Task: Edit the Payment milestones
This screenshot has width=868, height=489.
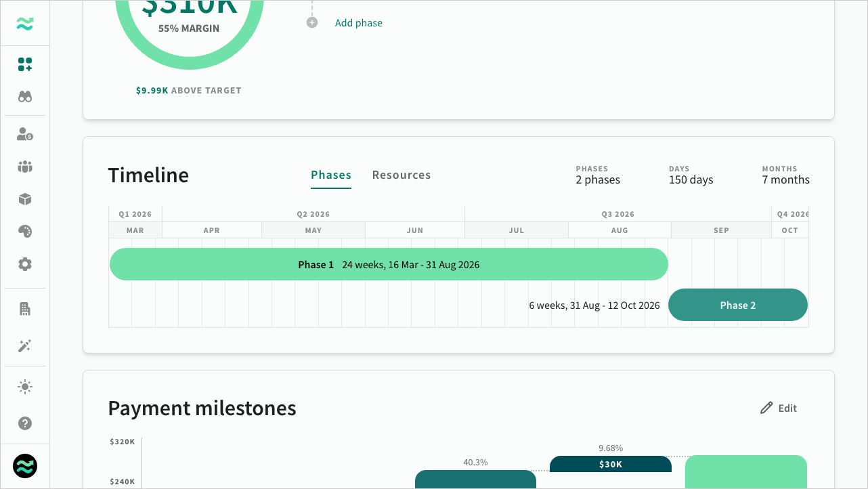Action: coord(779,408)
